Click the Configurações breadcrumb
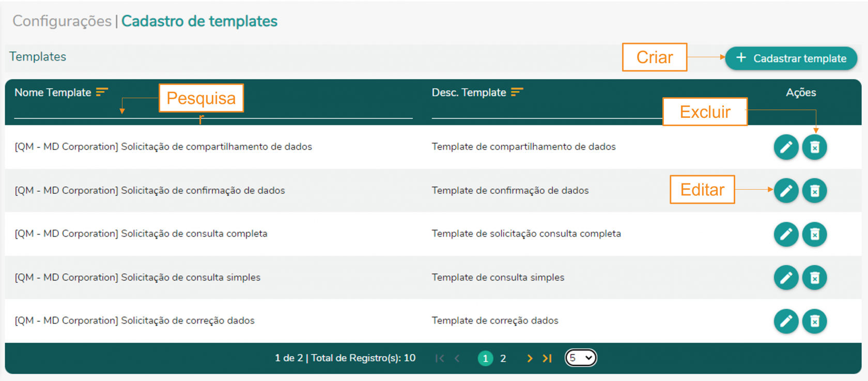 point(62,21)
